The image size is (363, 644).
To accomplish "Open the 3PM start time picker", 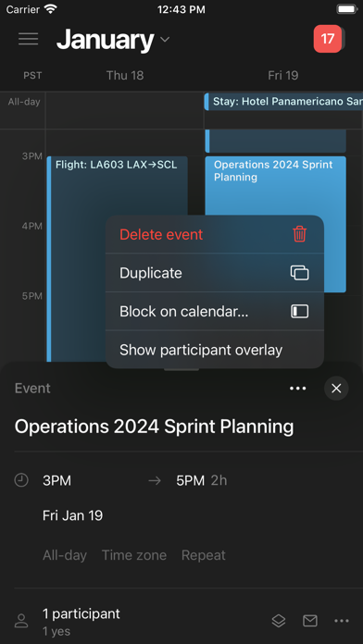I will [x=56, y=480].
